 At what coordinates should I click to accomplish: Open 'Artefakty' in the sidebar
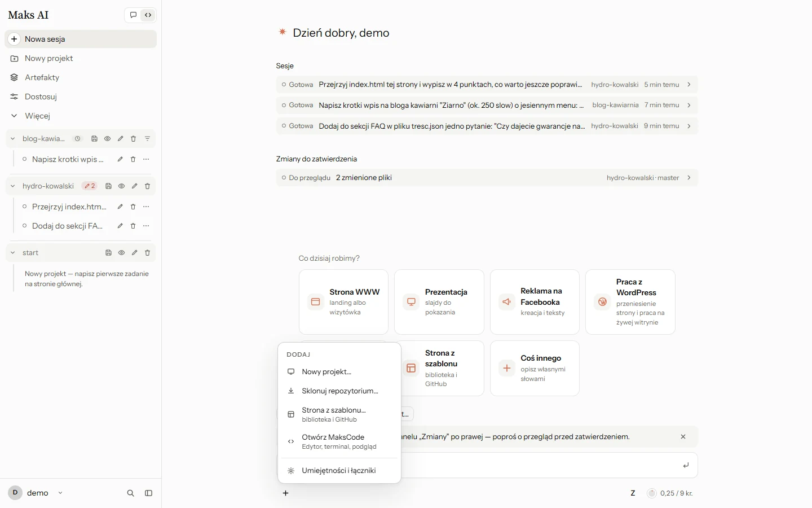(x=81, y=77)
